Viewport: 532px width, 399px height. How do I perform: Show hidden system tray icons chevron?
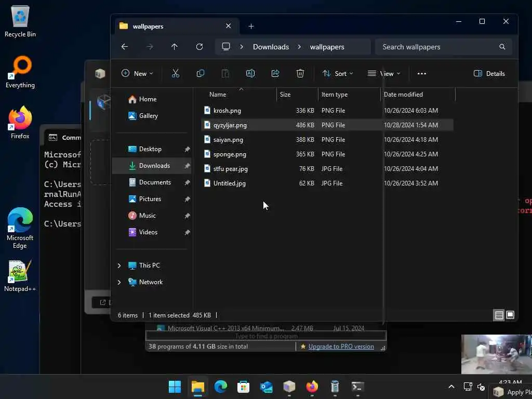(451, 387)
